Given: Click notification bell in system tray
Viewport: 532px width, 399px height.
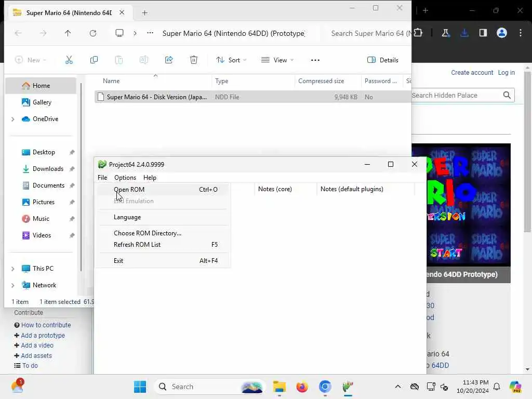Looking at the screenshot, I should (497, 387).
